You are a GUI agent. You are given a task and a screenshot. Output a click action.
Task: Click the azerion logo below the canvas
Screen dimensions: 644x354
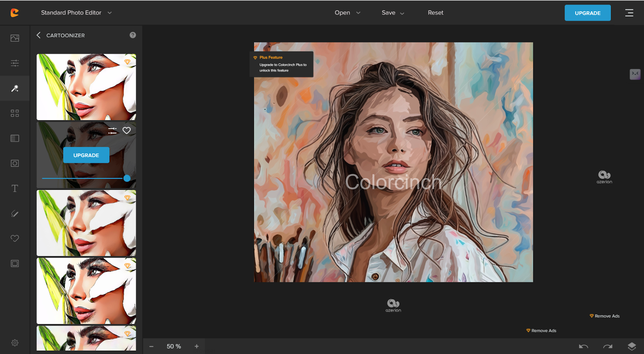pos(393,305)
